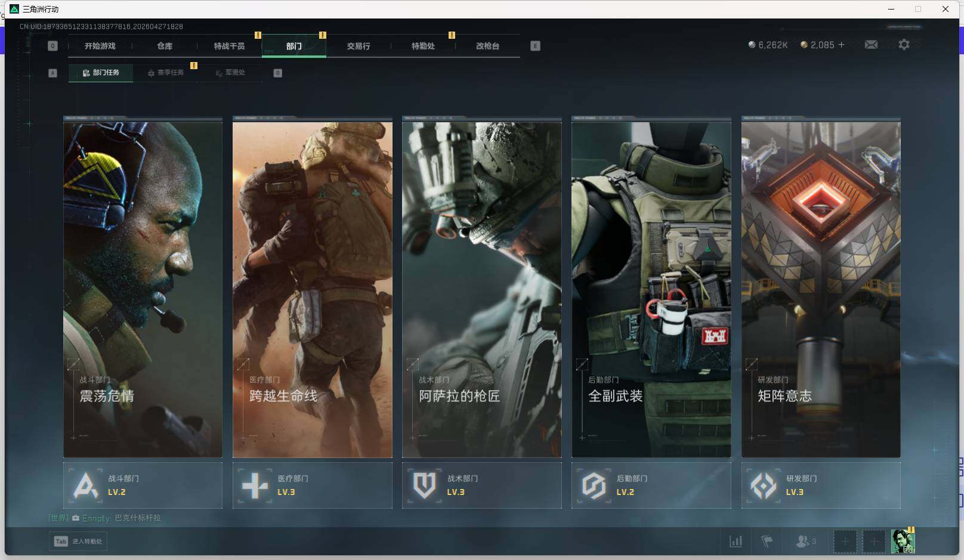
Task: Click the E key hint right of tabs
Action: click(x=535, y=46)
